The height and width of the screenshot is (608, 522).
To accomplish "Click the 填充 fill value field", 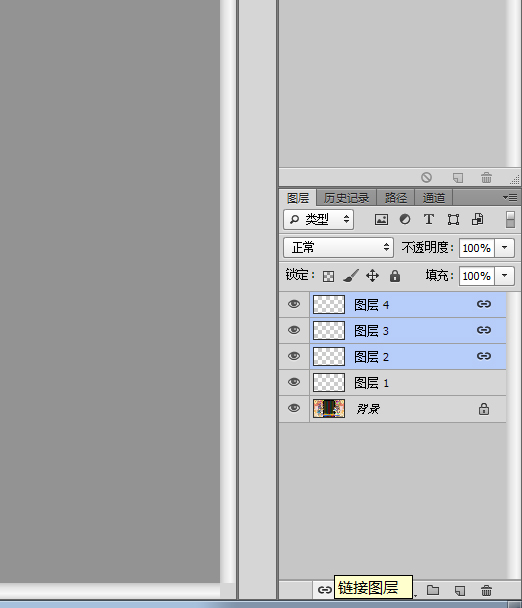I will [477, 276].
